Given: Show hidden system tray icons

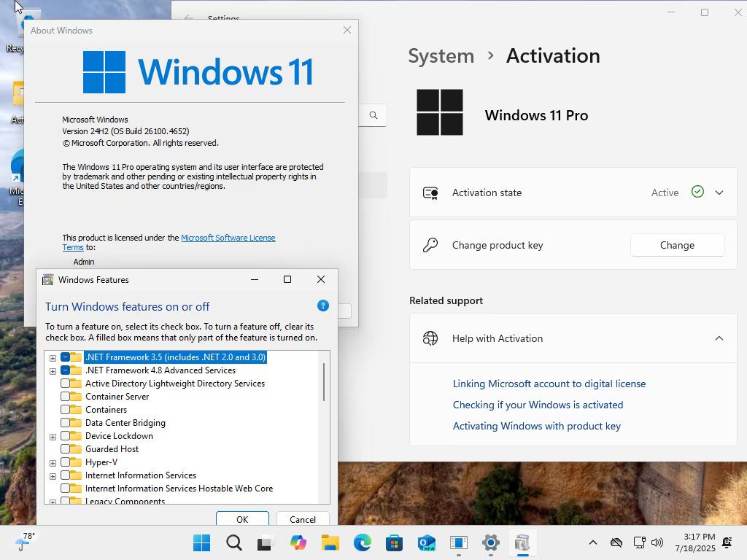Looking at the screenshot, I should [592, 542].
